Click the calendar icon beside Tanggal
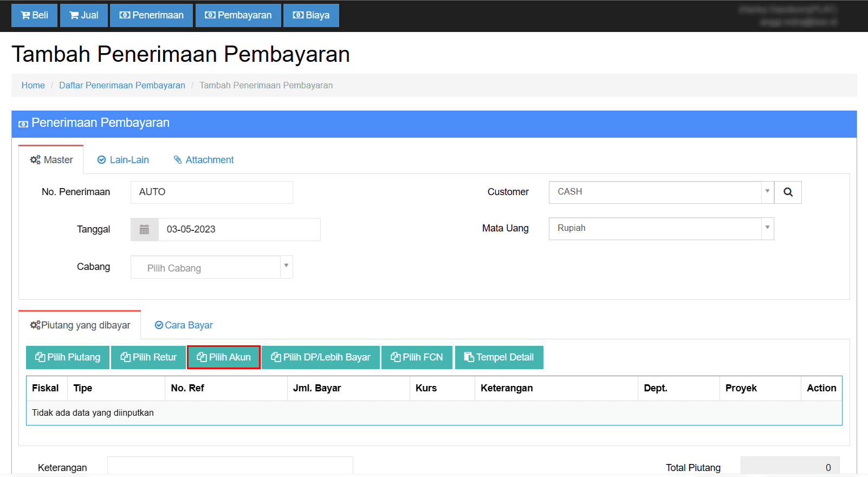Image resolution: width=868 pixels, height=477 pixels. pos(144,229)
